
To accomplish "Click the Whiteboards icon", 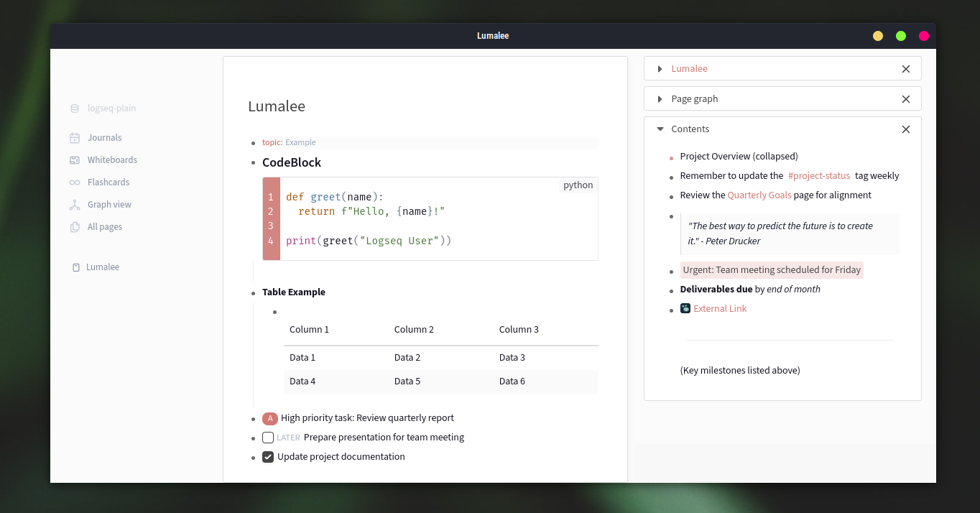I will 75,160.
